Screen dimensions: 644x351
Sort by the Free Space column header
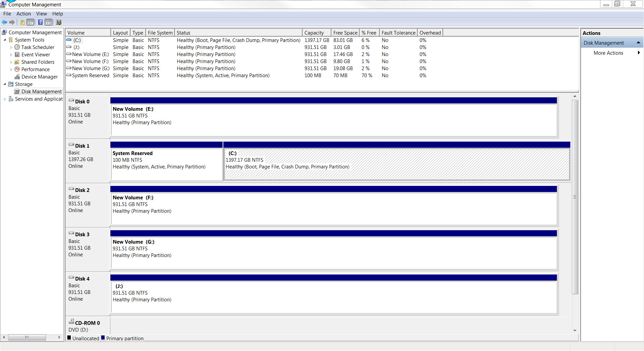pyautogui.click(x=345, y=33)
